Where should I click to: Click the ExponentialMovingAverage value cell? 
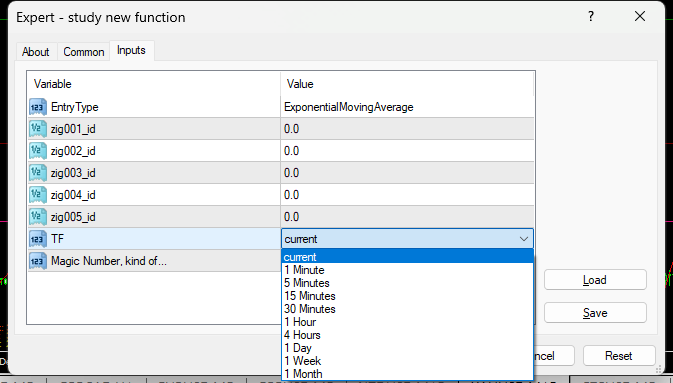click(x=407, y=107)
